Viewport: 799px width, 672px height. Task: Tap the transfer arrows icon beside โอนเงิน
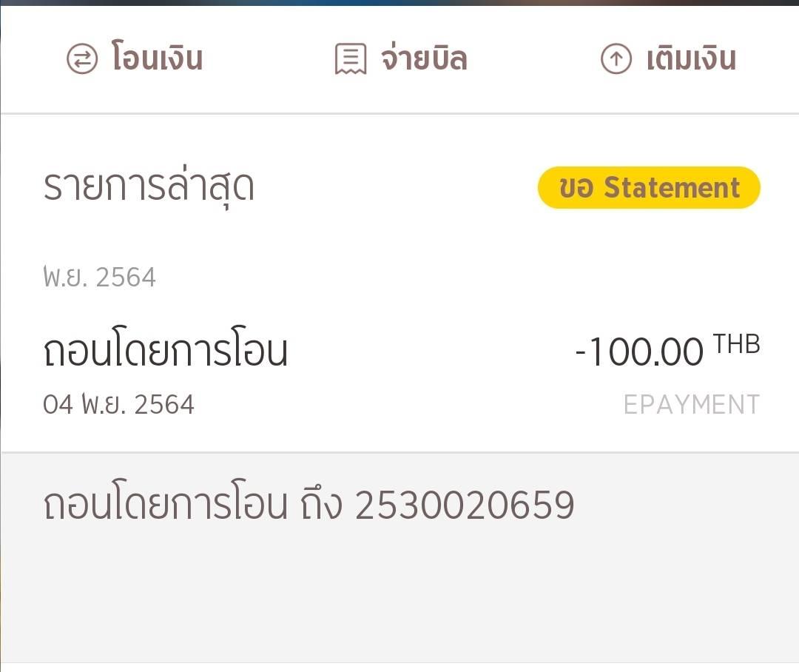pyautogui.click(x=82, y=58)
